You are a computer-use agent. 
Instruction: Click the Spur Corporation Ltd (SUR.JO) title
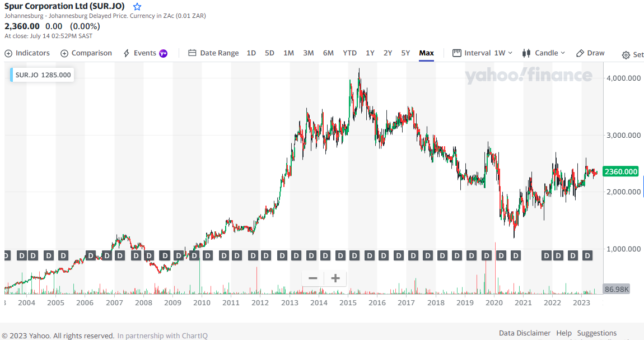pyautogui.click(x=64, y=6)
